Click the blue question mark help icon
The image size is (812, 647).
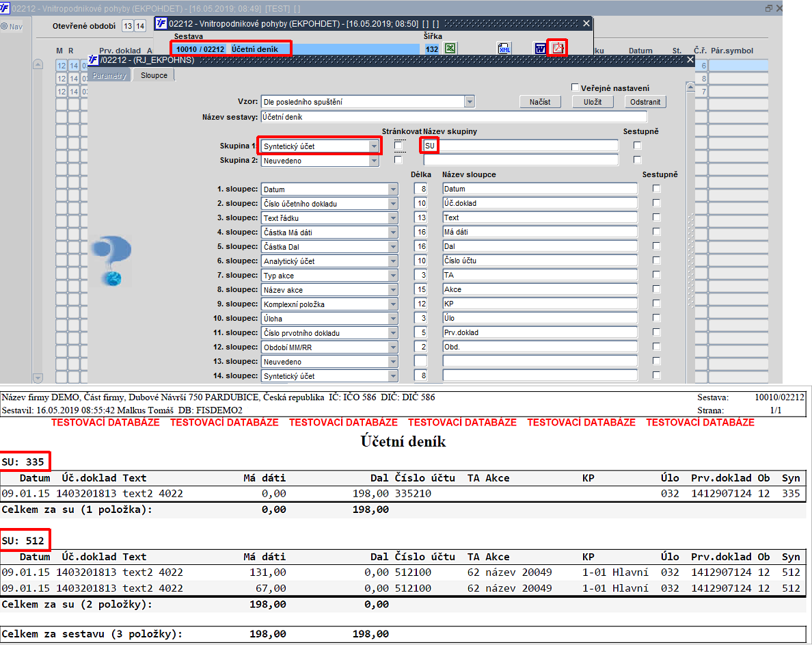click(112, 261)
